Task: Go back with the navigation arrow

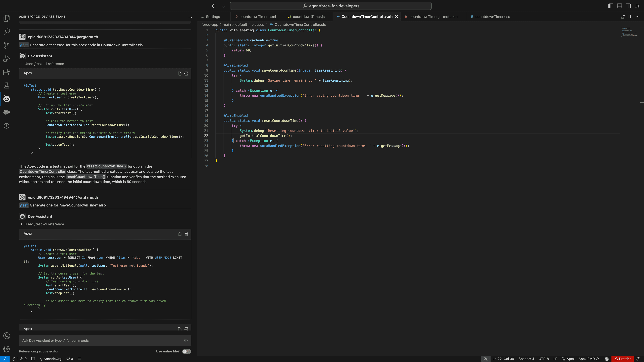Action: tap(214, 6)
